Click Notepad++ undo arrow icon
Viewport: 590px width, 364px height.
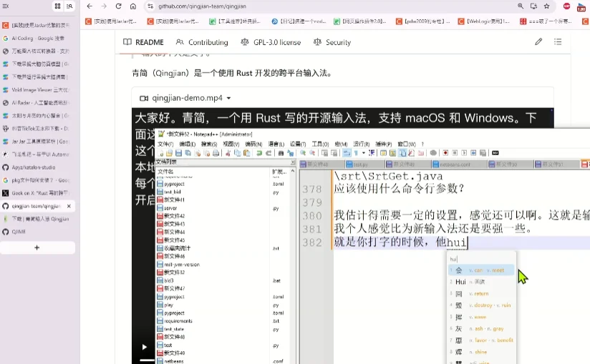pyautogui.click(x=259, y=153)
